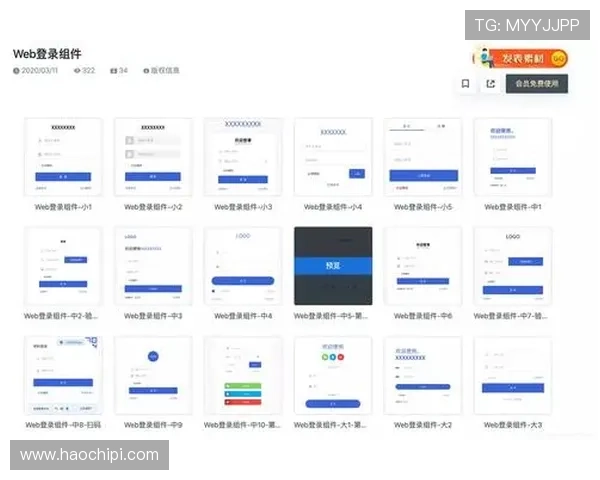Open the 版权信息 link
The height and width of the screenshot is (480, 600).
pyautogui.click(x=161, y=70)
